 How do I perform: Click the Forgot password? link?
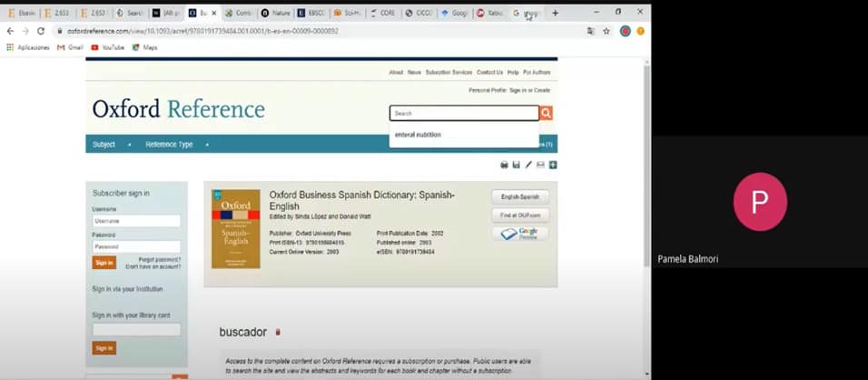[x=160, y=260]
